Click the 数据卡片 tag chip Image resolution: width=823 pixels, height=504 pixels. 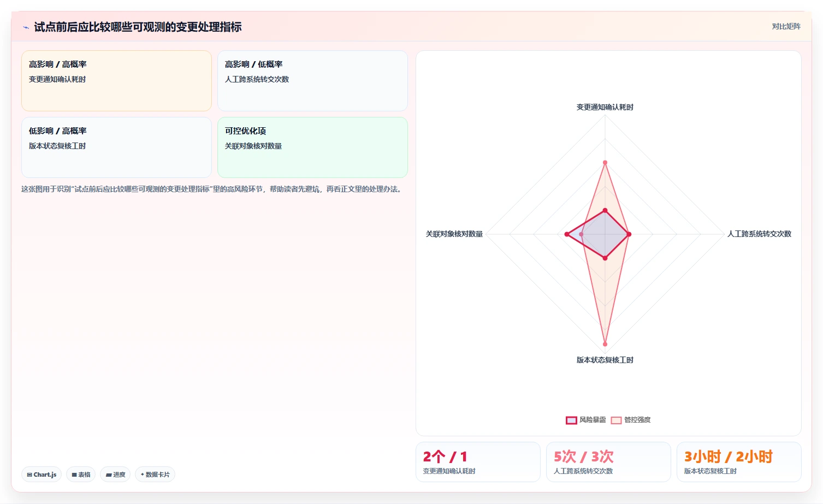[x=155, y=475]
